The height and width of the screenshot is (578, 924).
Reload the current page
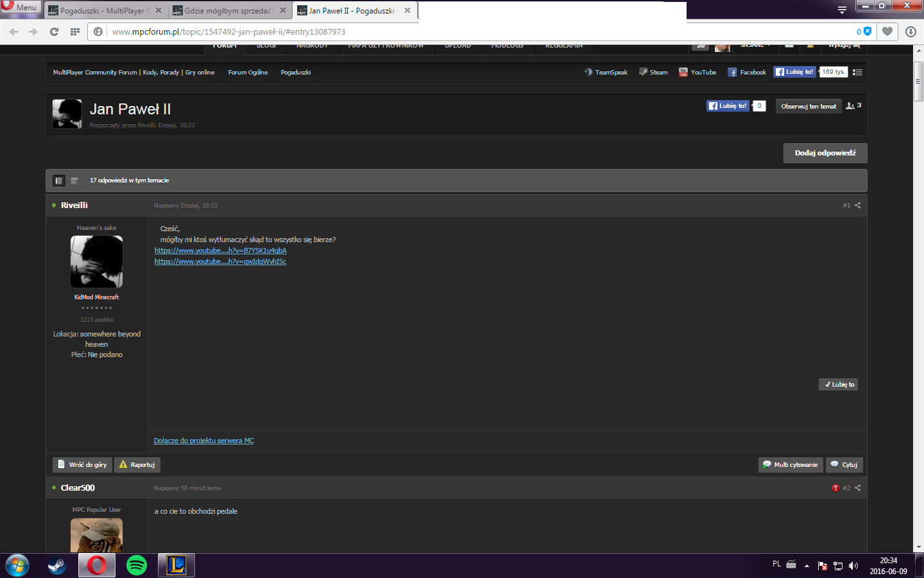point(55,31)
